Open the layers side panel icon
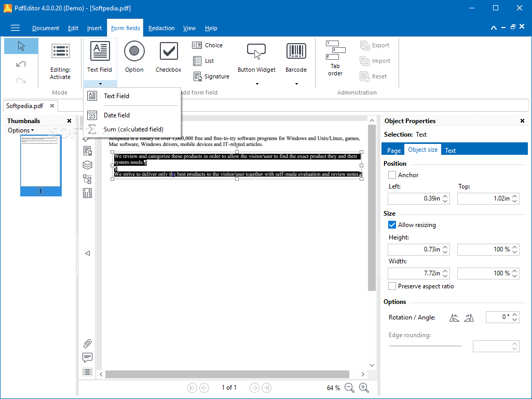532x399 pixels. click(88, 165)
